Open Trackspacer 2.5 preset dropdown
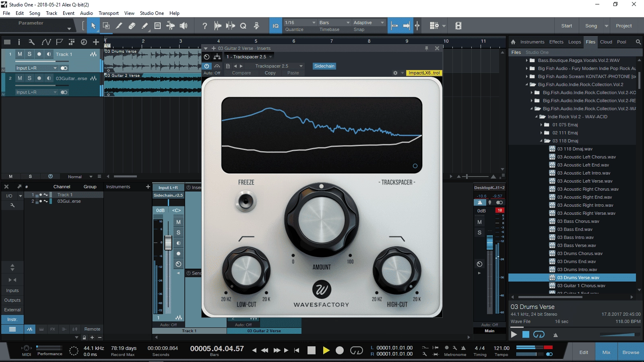The image size is (644, 362). point(279,66)
